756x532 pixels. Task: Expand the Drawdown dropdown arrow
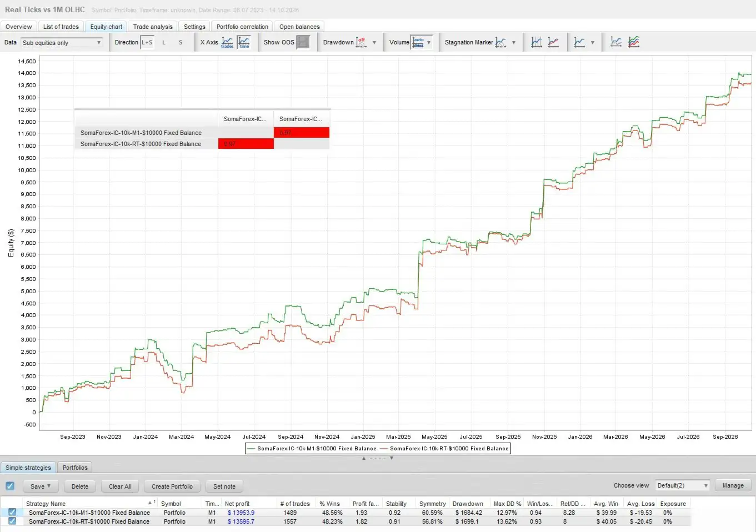pos(374,43)
